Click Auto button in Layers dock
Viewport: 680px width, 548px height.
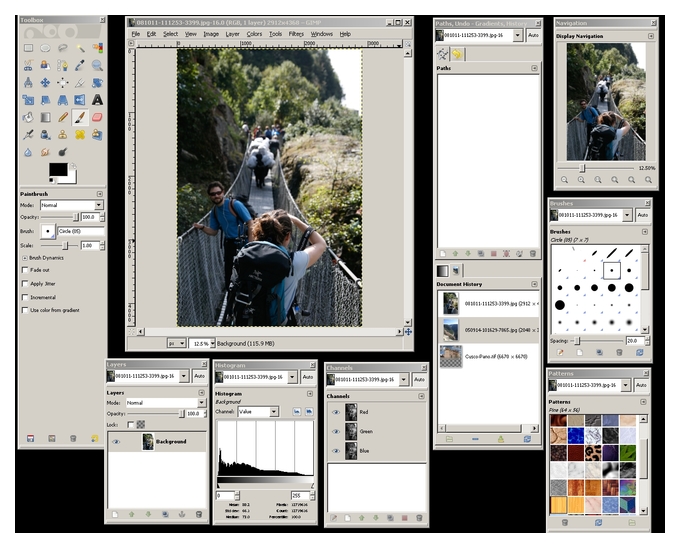pyautogui.click(x=199, y=376)
